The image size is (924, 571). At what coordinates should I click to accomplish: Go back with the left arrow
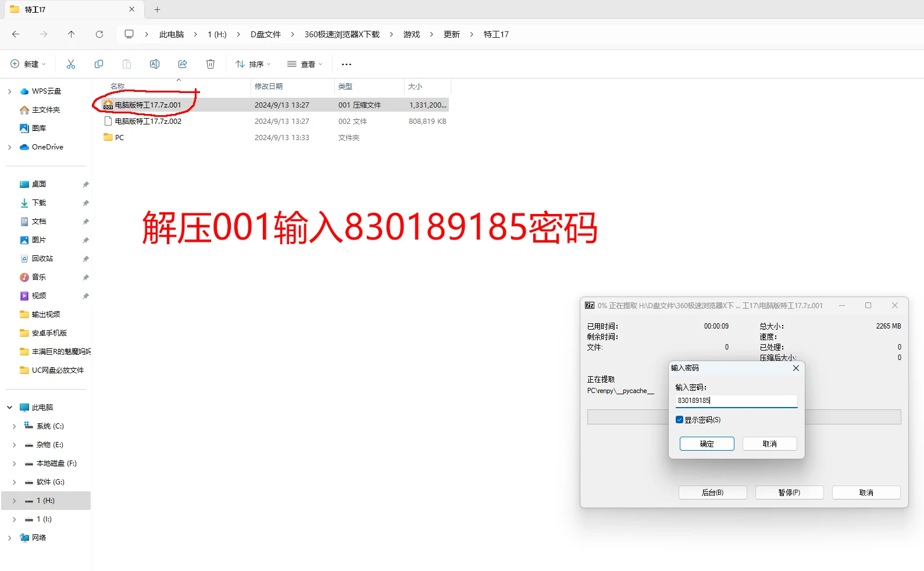point(16,34)
